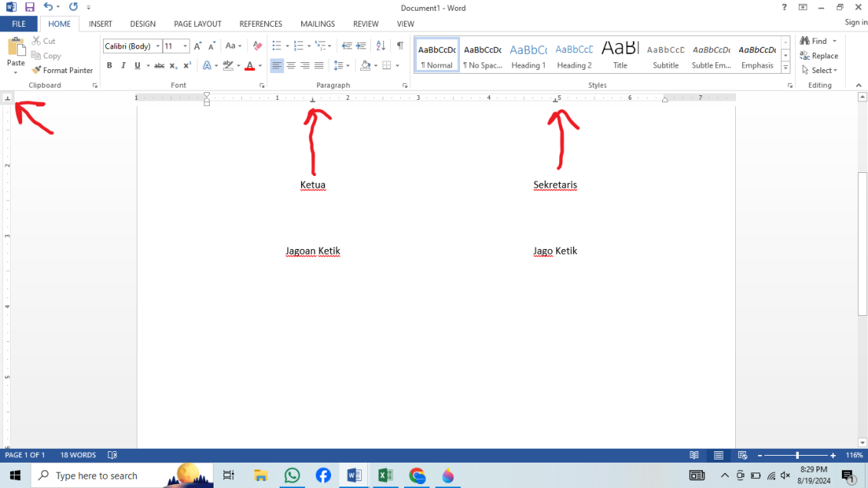Select the Format Painter tool

[x=62, y=70]
